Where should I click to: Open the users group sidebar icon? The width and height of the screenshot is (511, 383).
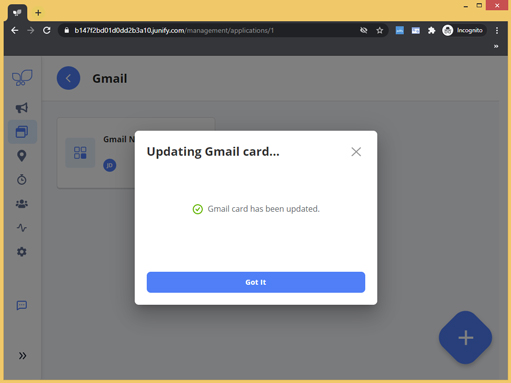(x=22, y=204)
